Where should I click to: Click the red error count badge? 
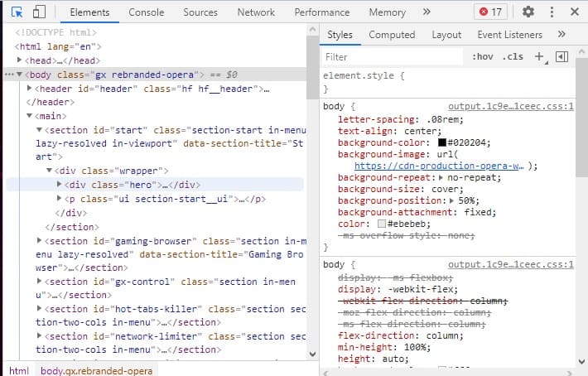489,12
